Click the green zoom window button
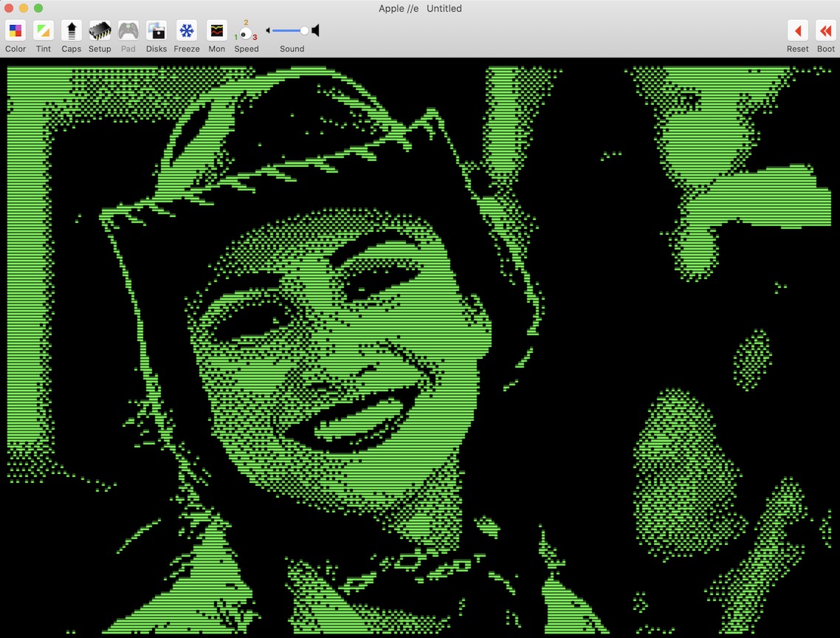This screenshot has width=840, height=638. 38,8
